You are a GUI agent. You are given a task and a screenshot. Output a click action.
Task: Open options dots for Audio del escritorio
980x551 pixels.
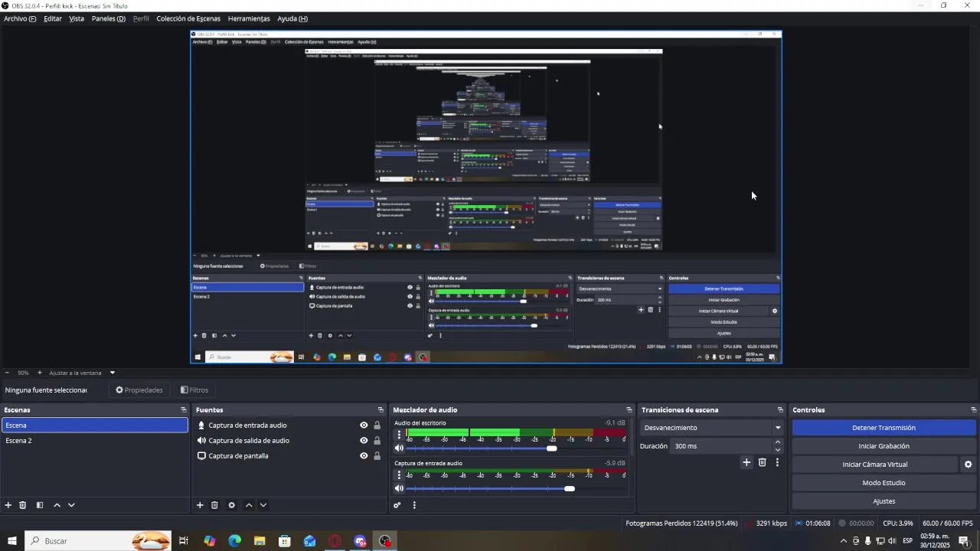[x=399, y=435]
